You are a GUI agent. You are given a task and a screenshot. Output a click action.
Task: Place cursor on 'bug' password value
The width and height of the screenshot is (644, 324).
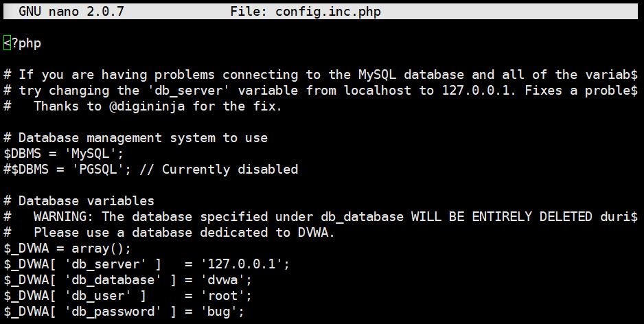click(218, 312)
